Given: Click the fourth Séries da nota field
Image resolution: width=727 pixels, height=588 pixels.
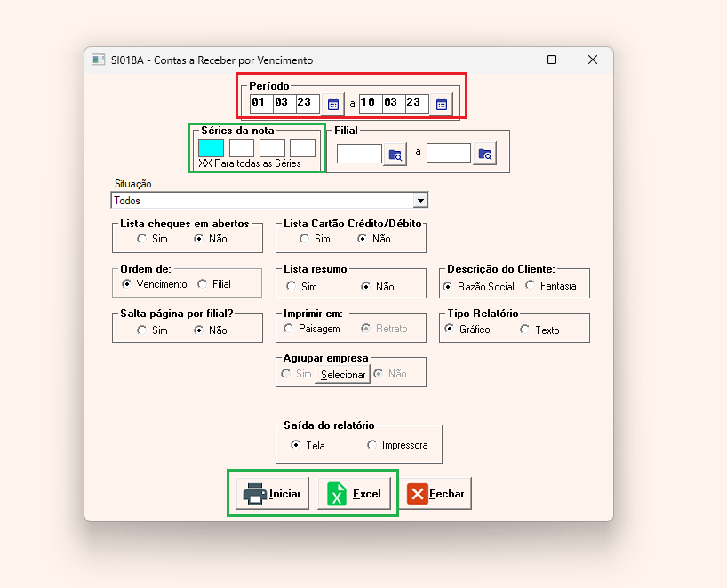Looking at the screenshot, I should 302,148.
